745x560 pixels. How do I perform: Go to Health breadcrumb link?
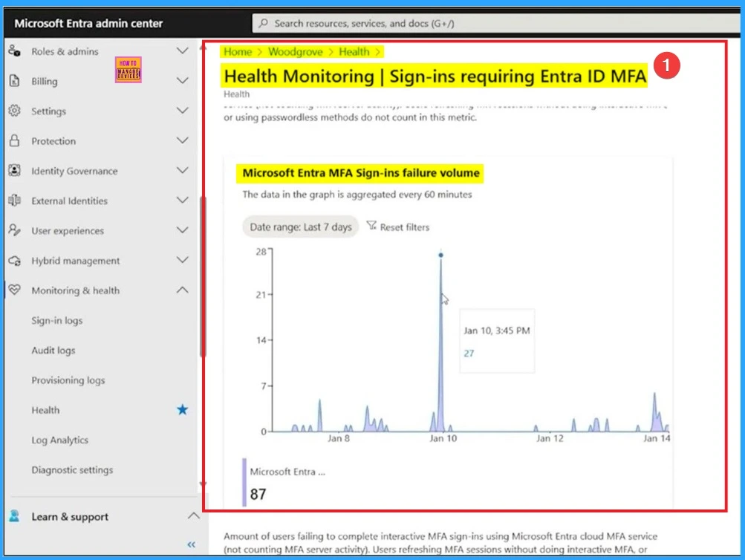(354, 52)
